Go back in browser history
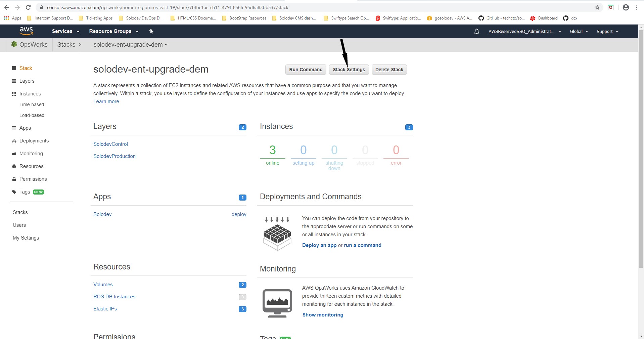 point(6,7)
